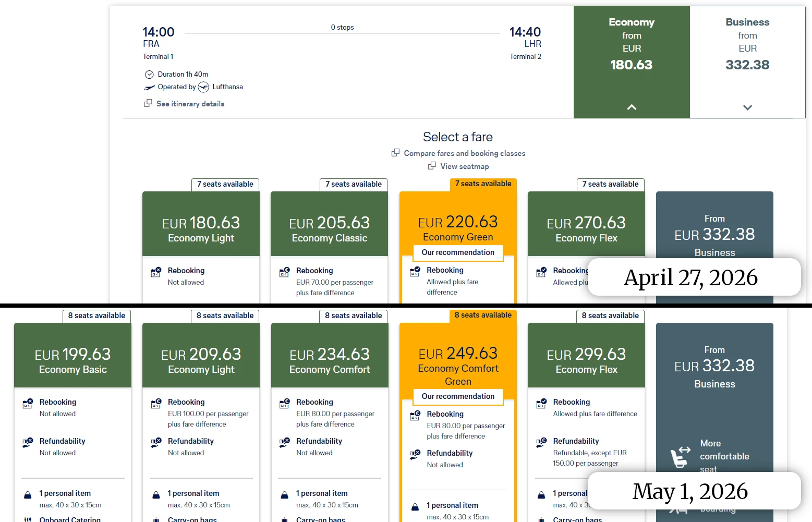
Task: Click Refundability icon in EUR 234.63 Economy Comfort card
Action: coord(284,443)
